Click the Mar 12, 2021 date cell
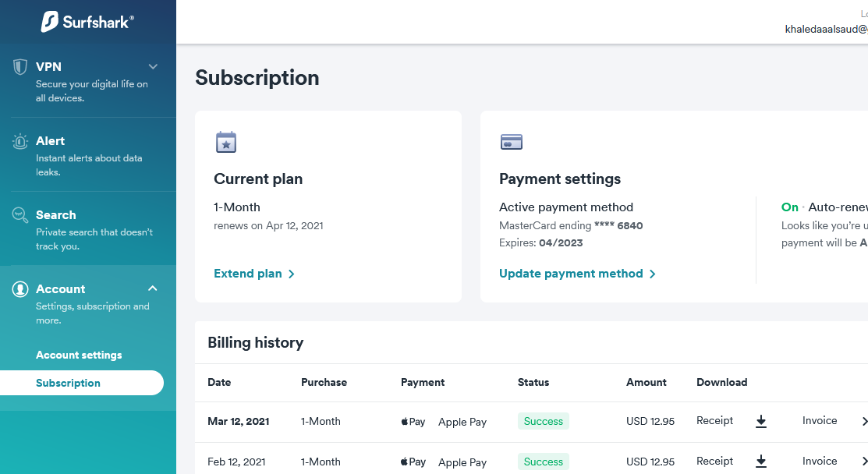 pyautogui.click(x=239, y=422)
